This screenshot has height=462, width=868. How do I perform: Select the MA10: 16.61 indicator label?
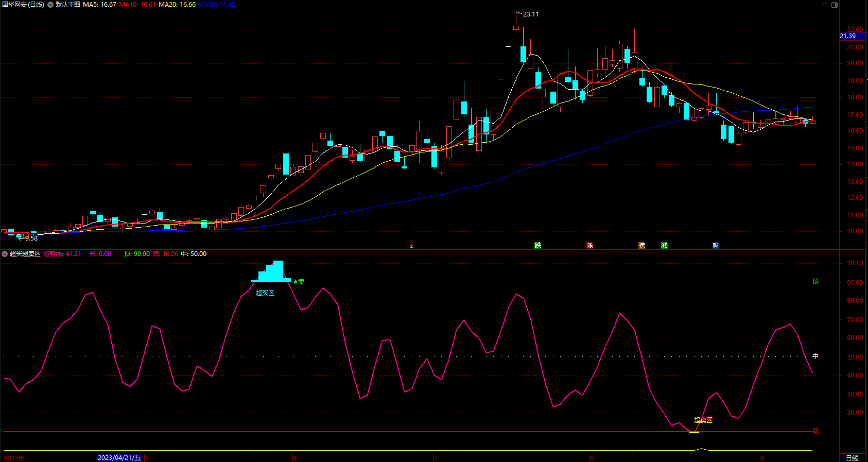click(137, 5)
